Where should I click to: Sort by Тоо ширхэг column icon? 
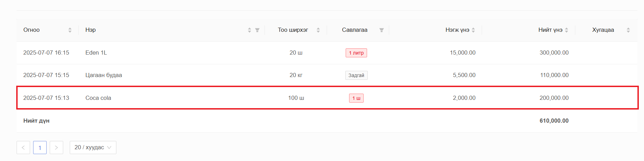coord(318,30)
